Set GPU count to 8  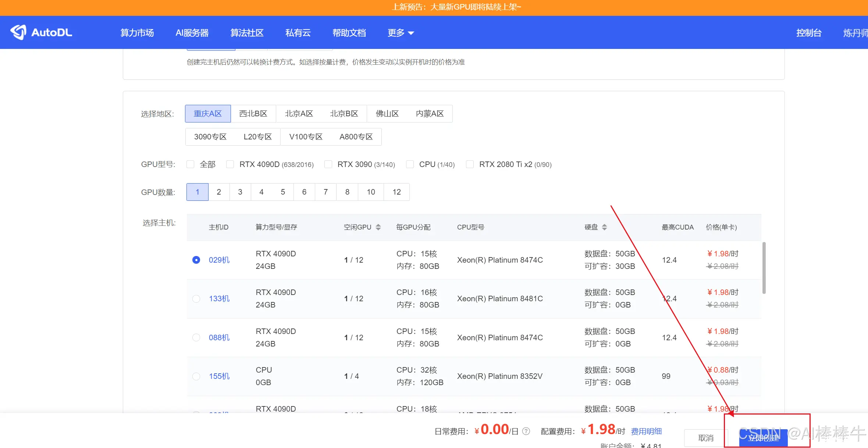coord(347,192)
